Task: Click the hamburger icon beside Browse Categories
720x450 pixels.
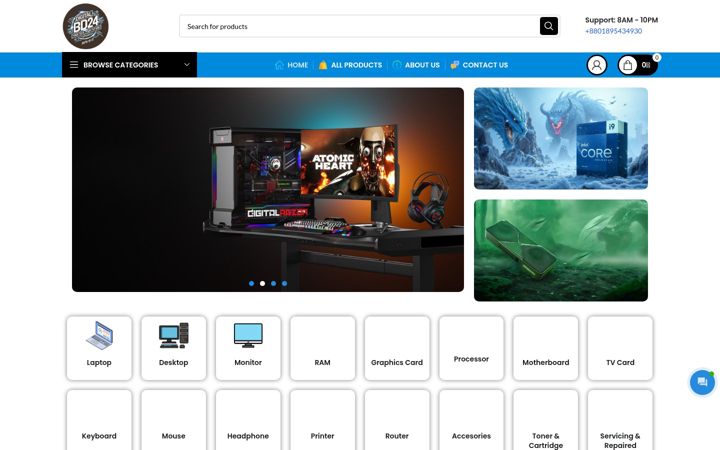Action: [x=74, y=65]
